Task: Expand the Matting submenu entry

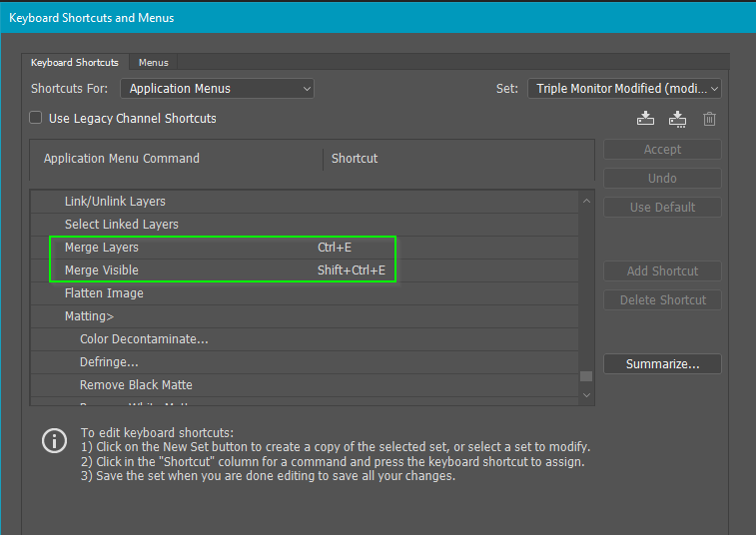Action: pos(89,316)
